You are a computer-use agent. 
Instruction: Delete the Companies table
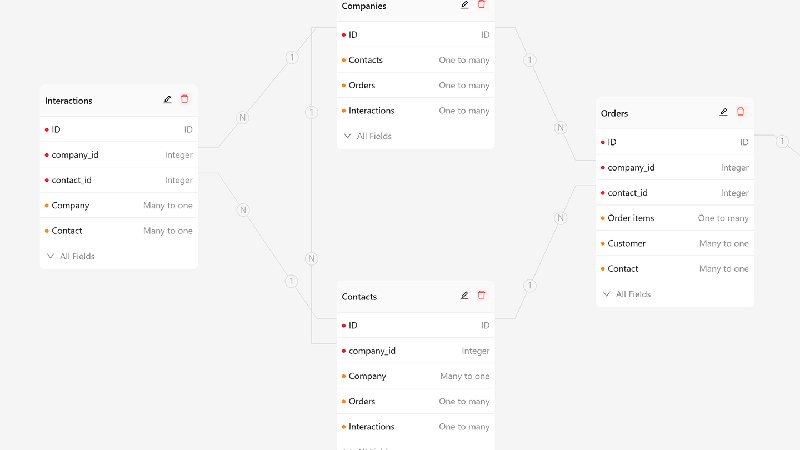click(482, 5)
